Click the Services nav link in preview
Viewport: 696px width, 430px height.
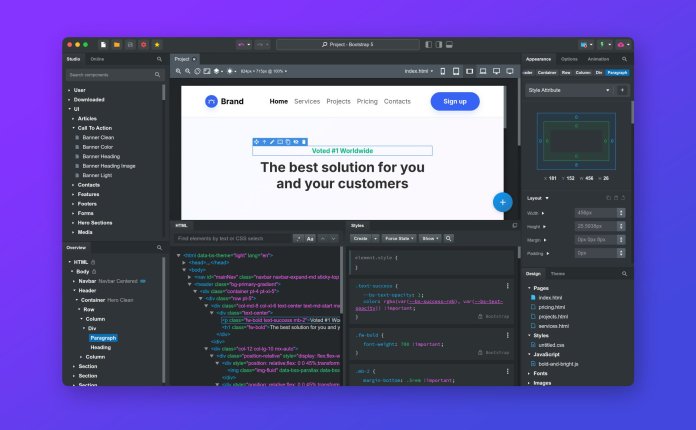(307, 102)
